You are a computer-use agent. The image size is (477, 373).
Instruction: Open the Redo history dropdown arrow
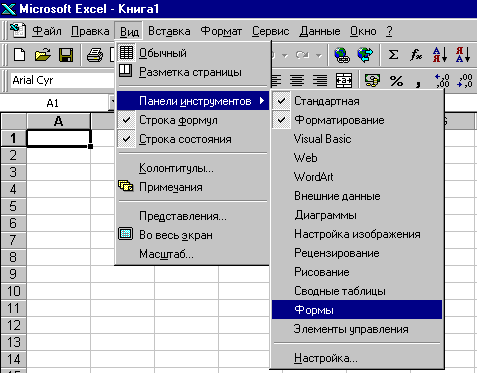tap(319, 55)
